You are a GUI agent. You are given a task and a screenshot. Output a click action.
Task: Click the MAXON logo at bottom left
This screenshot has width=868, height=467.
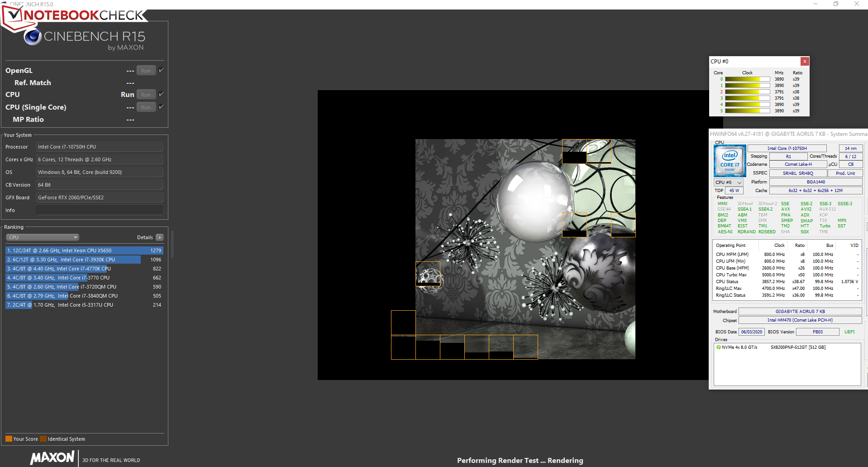click(x=52, y=457)
